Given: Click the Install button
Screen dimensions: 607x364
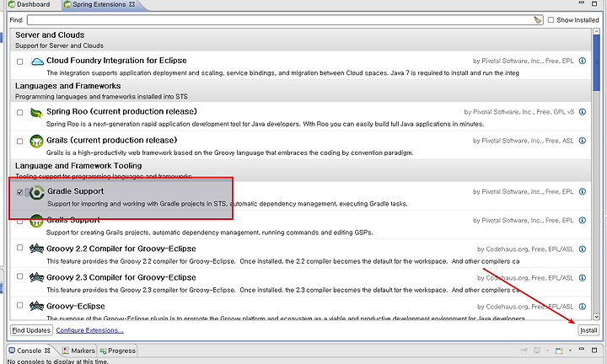Looking at the screenshot, I should (x=588, y=330).
